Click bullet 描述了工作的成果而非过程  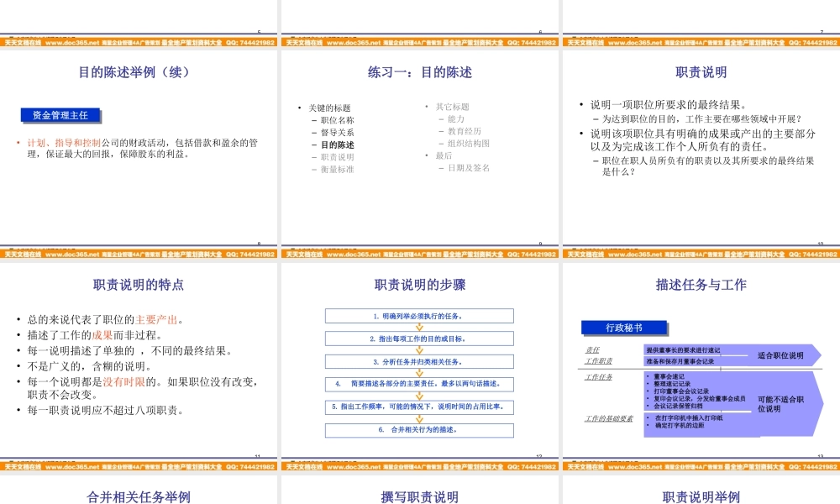[95, 335]
